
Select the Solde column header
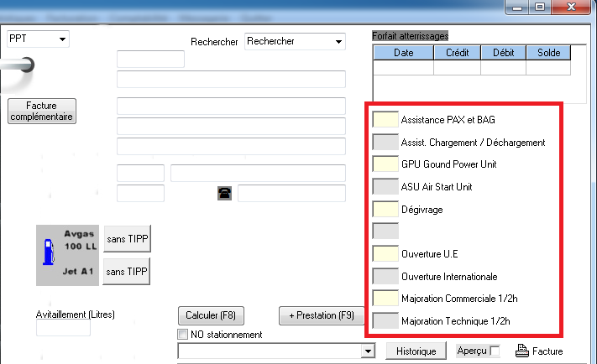(x=548, y=53)
